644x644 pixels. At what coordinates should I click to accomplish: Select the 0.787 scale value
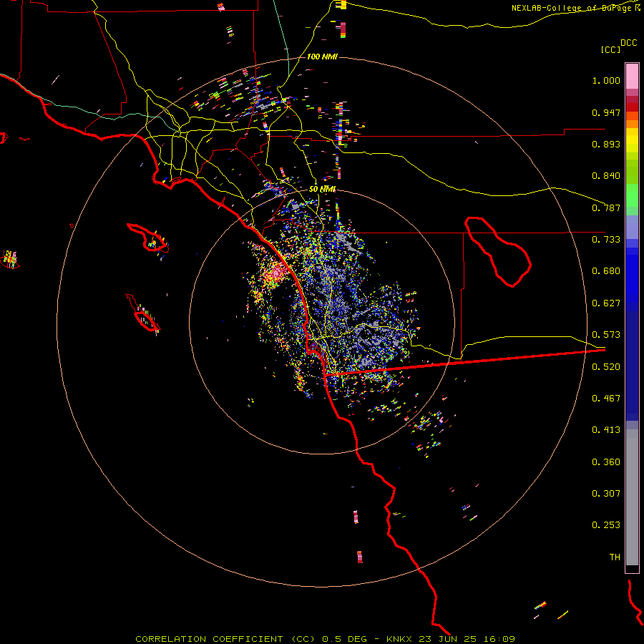click(606, 208)
